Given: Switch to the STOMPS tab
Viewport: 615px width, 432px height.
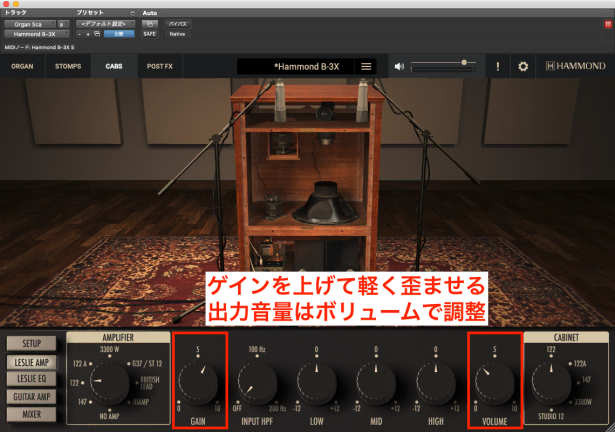Looking at the screenshot, I should click(68, 66).
